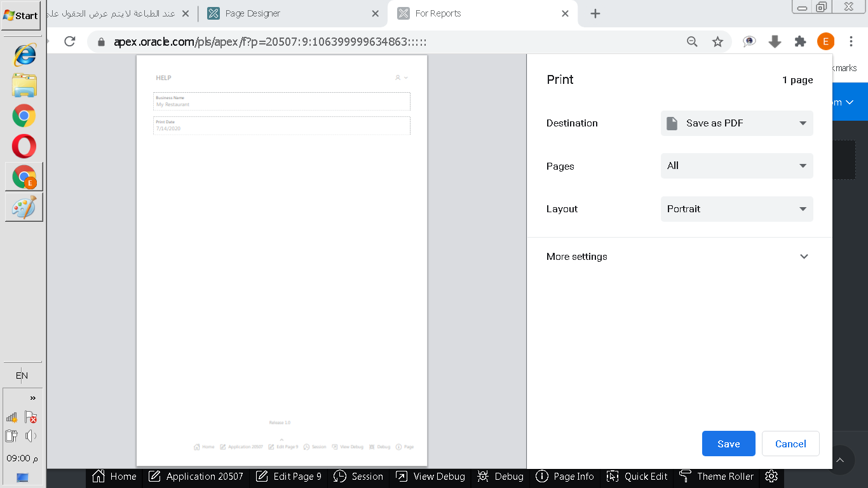868x488 pixels.
Task: Click the Save button in print dialog
Action: click(728, 444)
